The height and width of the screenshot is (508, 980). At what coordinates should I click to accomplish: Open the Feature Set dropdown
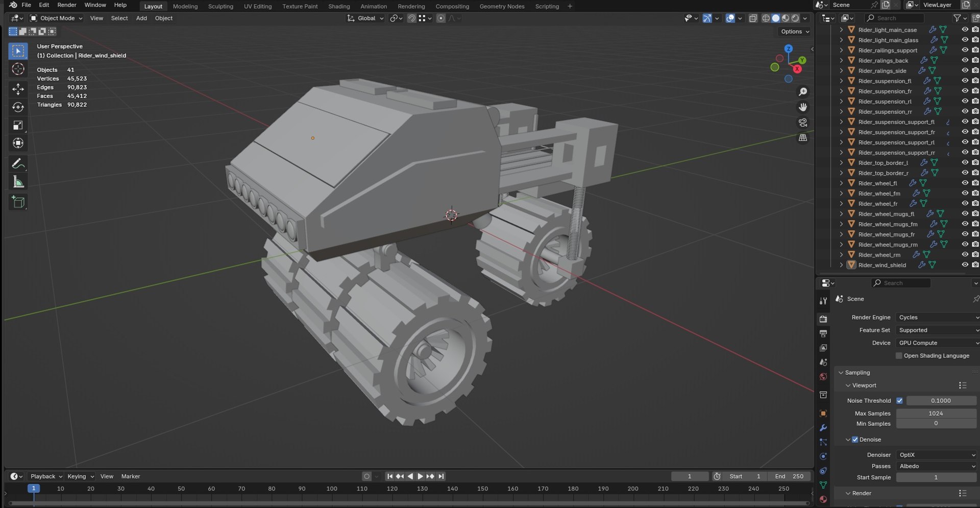point(937,330)
